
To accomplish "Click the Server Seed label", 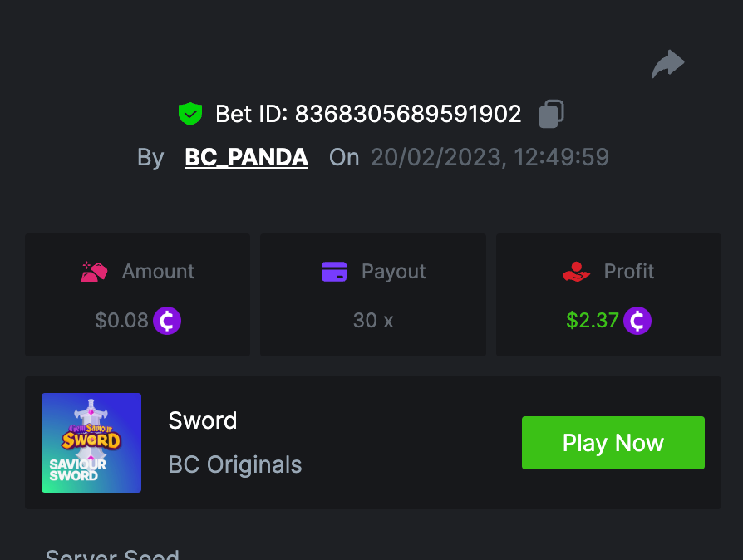I will point(112,553).
